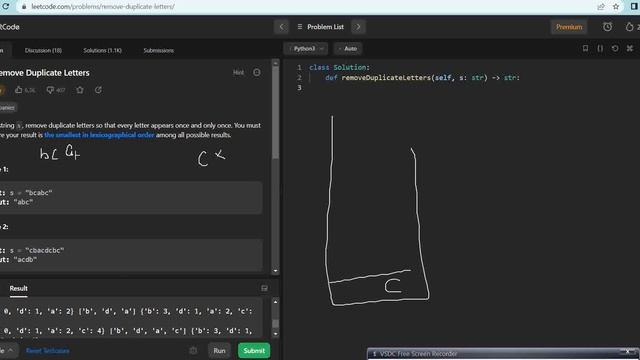Click the console layout icon beside Result
640x360 pixels.
[x=264, y=288]
